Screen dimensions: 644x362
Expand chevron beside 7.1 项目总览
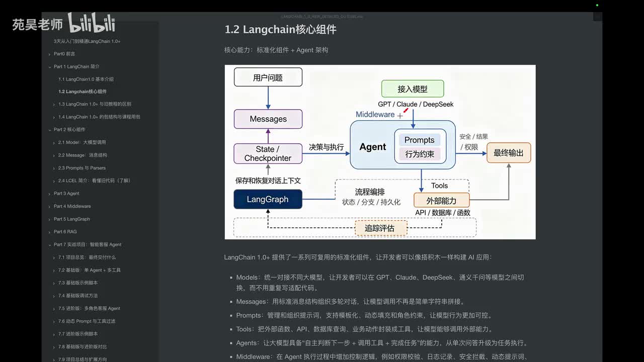pos(54,258)
